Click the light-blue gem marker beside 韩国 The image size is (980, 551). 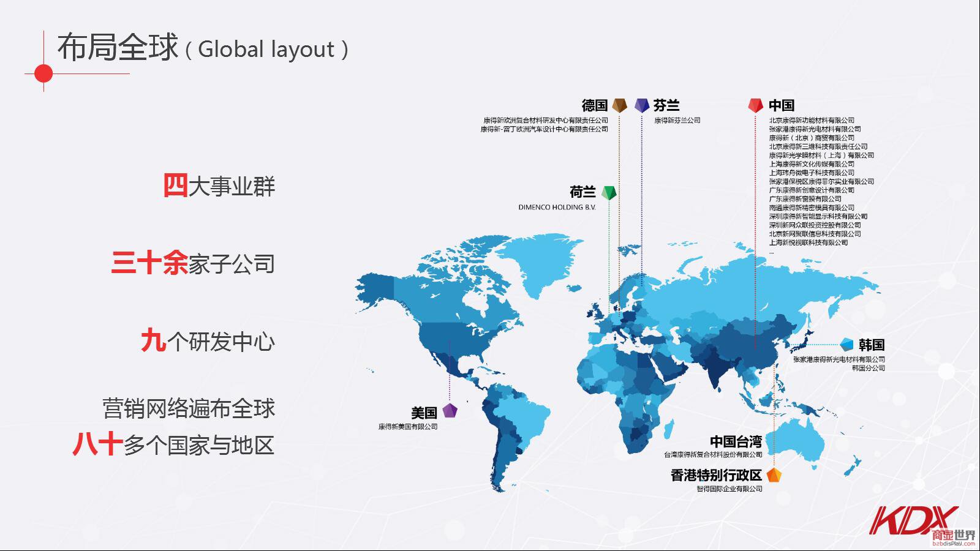pos(847,344)
